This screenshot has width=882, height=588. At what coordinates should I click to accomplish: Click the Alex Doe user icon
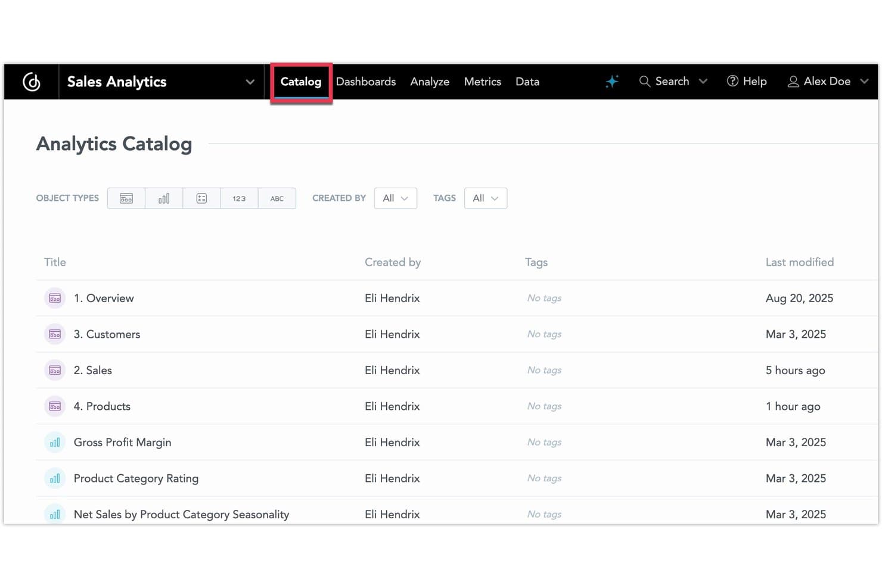click(x=793, y=82)
